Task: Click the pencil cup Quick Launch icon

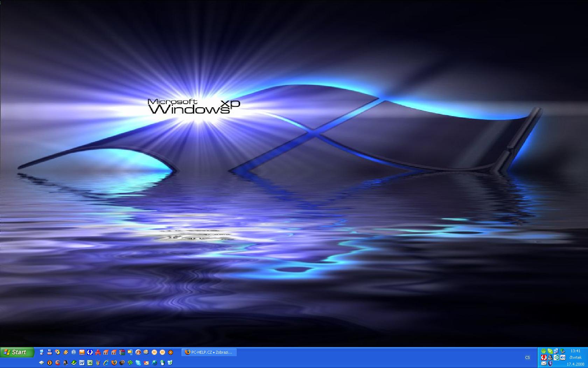Action: [98, 363]
